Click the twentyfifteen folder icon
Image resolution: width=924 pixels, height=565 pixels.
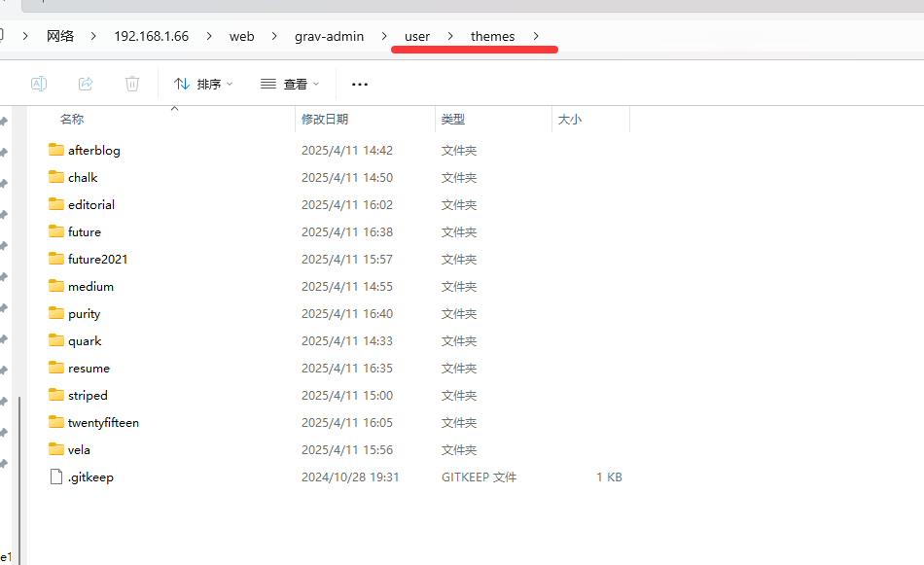coord(56,422)
